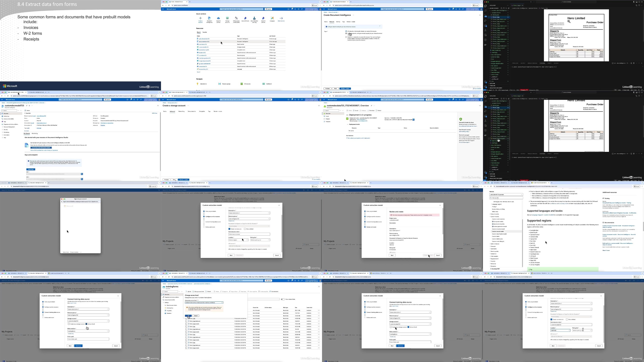The height and width of the screenshot is (362, 644).
Task: Click the Create a resource plus icon
Action: click(200, 18)
